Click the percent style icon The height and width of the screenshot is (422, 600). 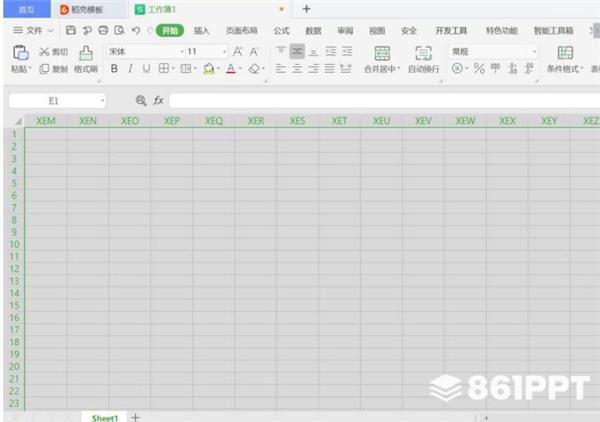point(479,69)
